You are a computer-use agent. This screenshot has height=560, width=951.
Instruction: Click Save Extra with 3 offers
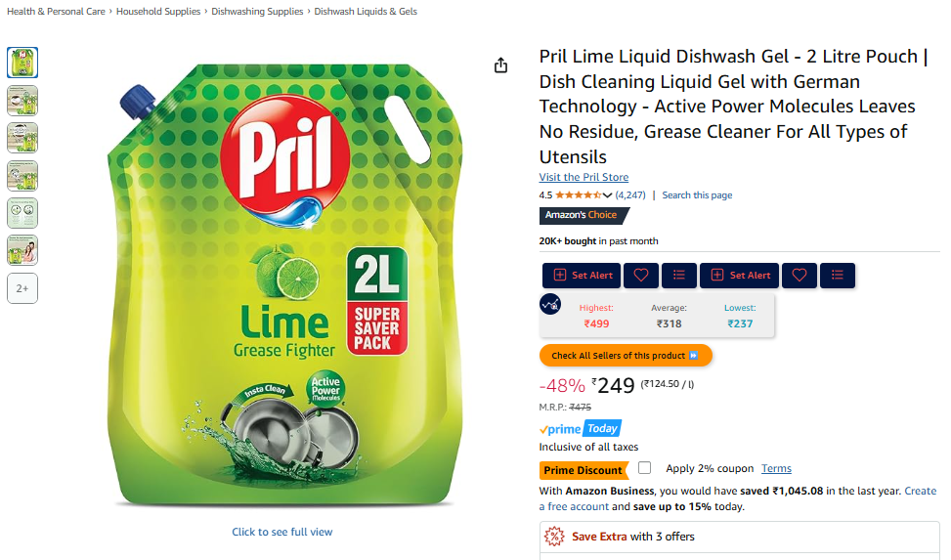tap(632, 537)
